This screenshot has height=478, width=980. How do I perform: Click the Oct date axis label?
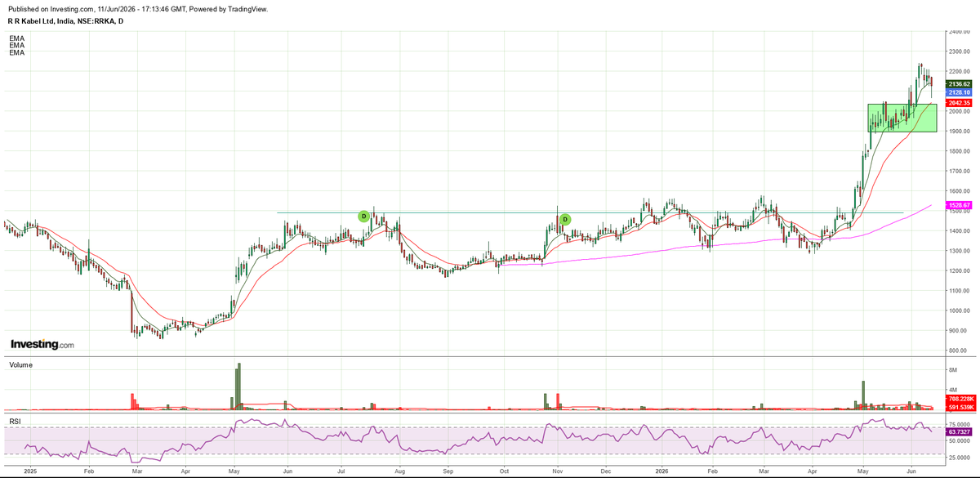tap(504, 472)
